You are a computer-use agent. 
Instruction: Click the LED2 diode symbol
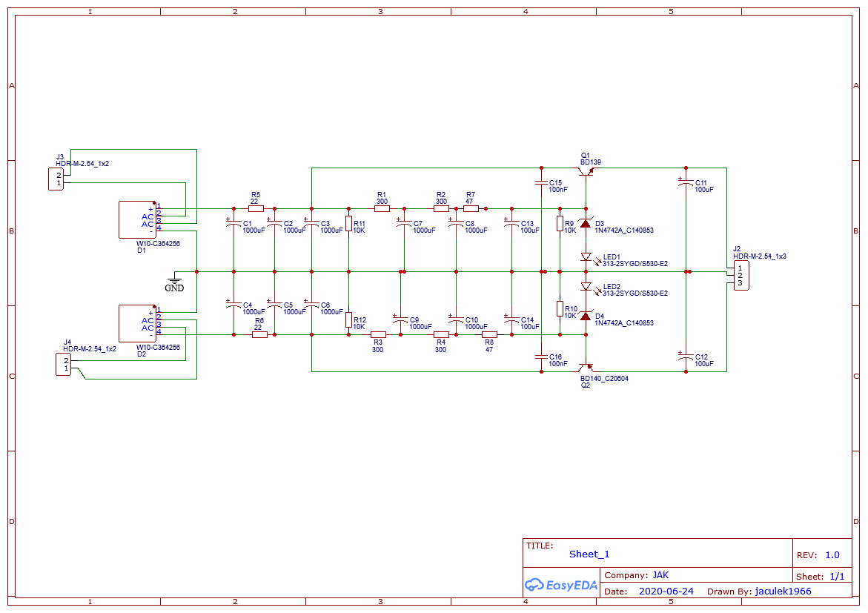tap(586, 286)
